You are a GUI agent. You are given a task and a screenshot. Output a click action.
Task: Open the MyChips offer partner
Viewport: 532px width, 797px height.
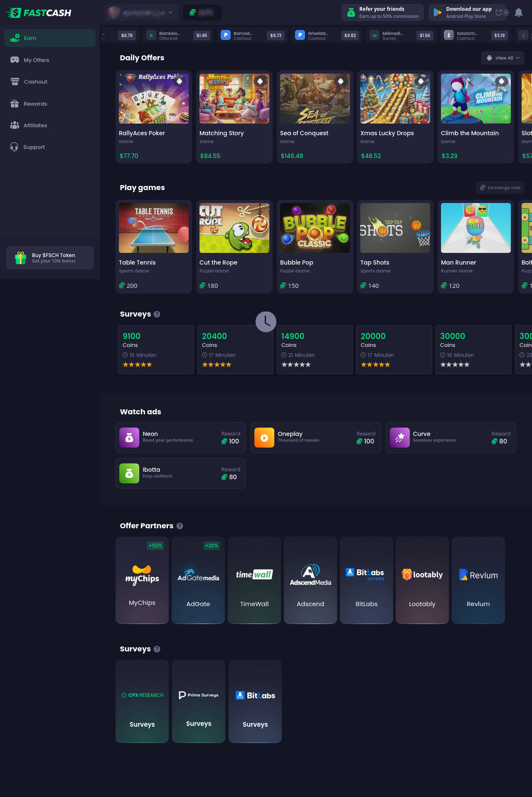(142, 580)
